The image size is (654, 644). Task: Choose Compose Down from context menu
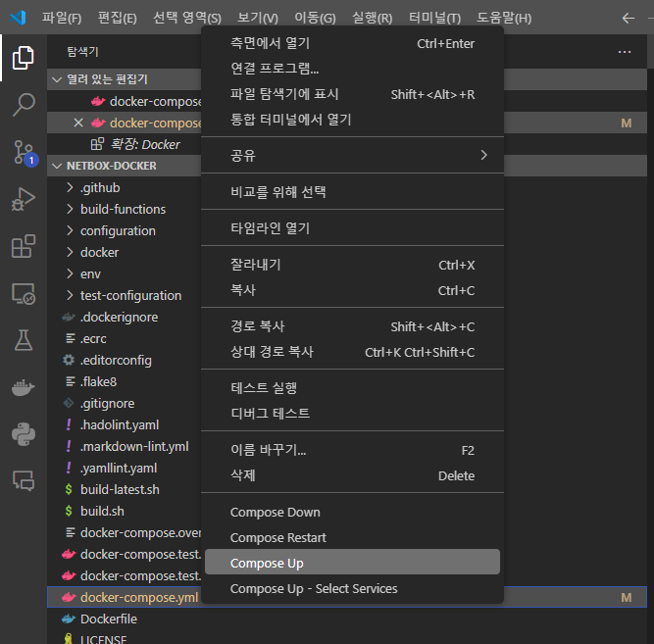pos(352,513)
